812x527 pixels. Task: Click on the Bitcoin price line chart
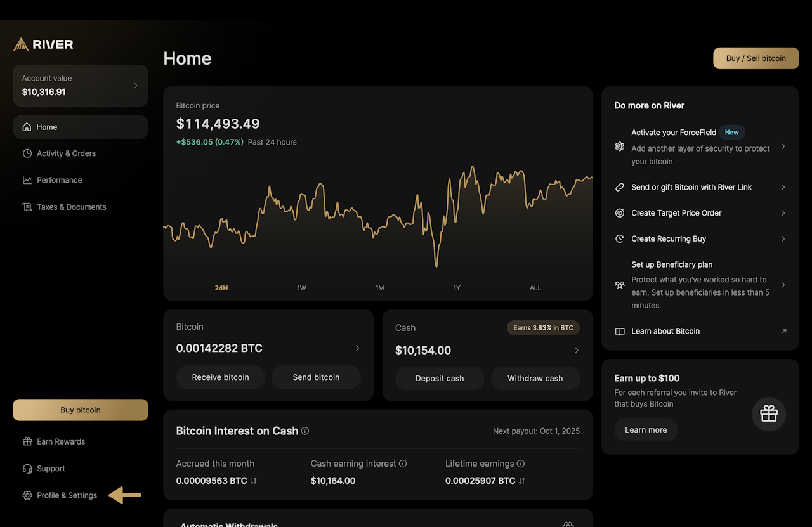click(378, 216)
